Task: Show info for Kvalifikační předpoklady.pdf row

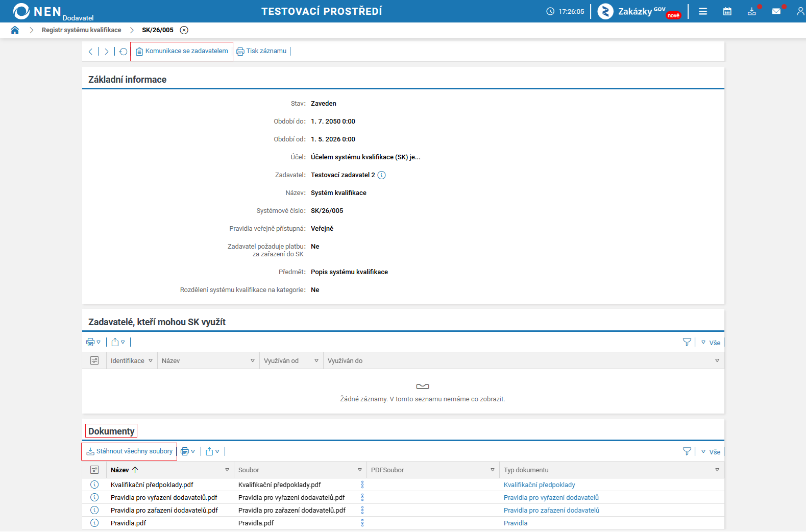Action: click(x=94, y=485)
